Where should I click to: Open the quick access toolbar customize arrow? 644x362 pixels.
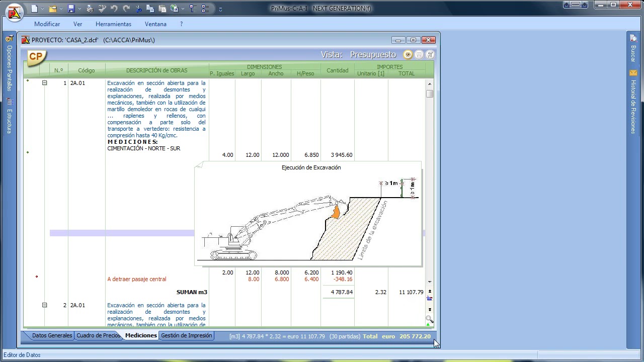point(220,9)
